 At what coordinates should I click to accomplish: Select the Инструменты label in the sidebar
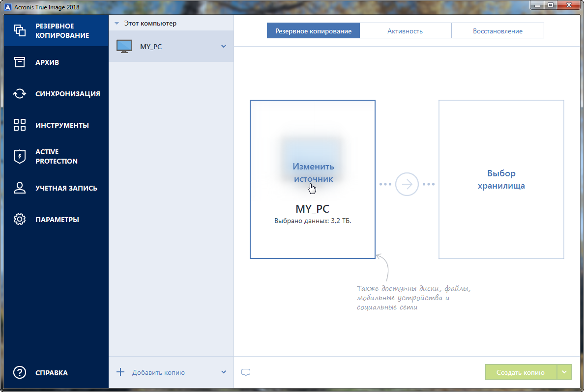[62, 125]
